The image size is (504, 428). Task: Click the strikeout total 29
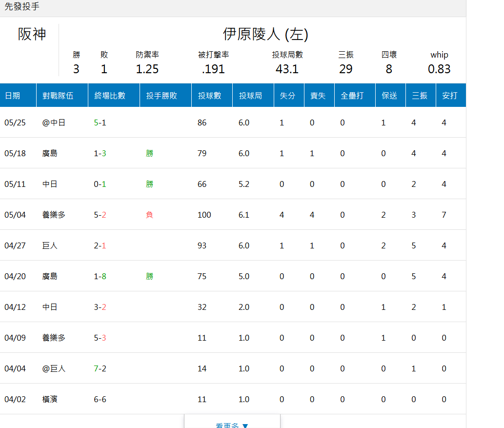pos(346,69)
